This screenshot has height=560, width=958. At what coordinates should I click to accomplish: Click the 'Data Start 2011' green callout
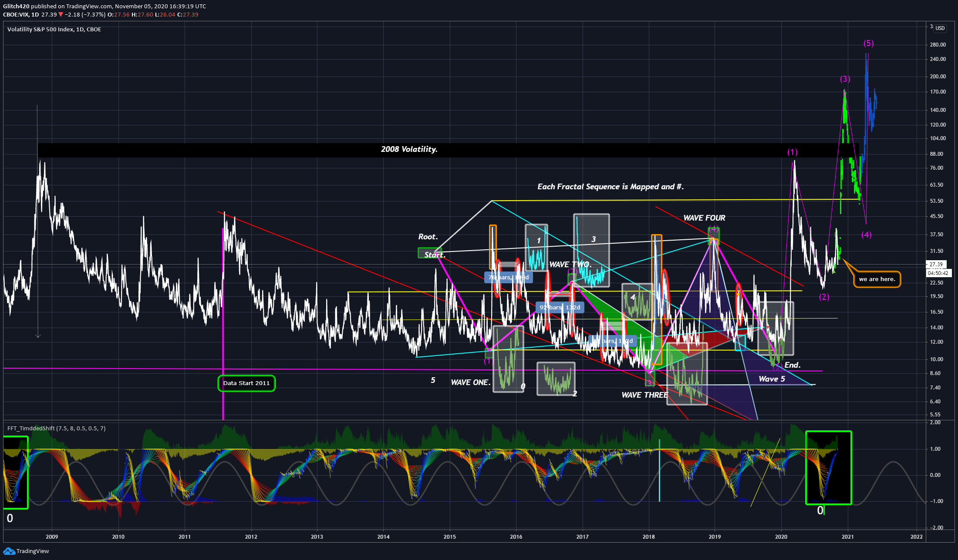[246, 383]
